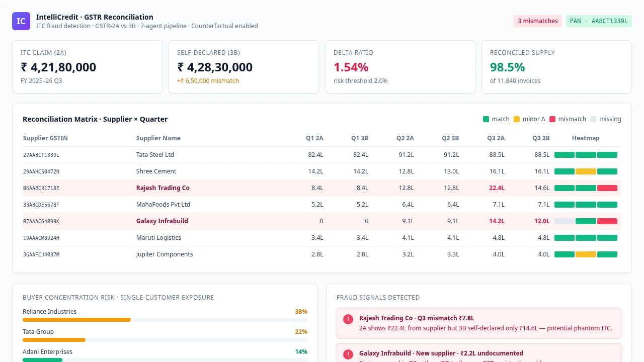644x362 pixels.
Task: Click the Q2 2A column header
Action: point(405,138)
